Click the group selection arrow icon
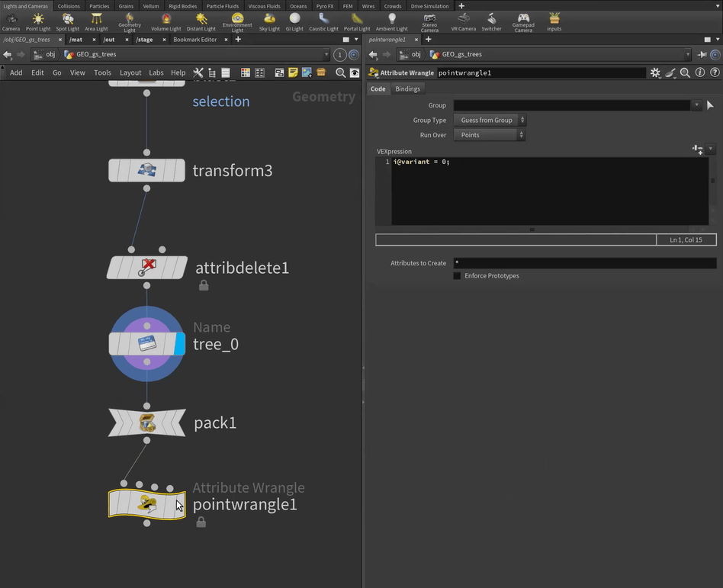723x588 pixels. (710, 105)
